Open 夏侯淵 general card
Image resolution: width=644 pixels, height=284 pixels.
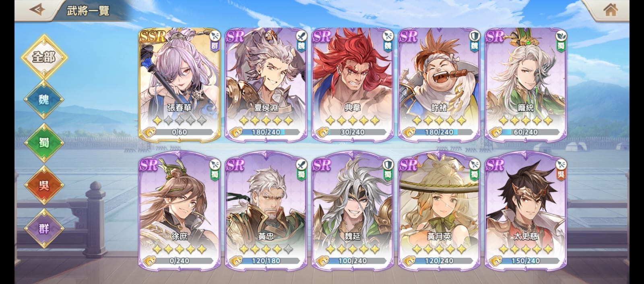266,84
